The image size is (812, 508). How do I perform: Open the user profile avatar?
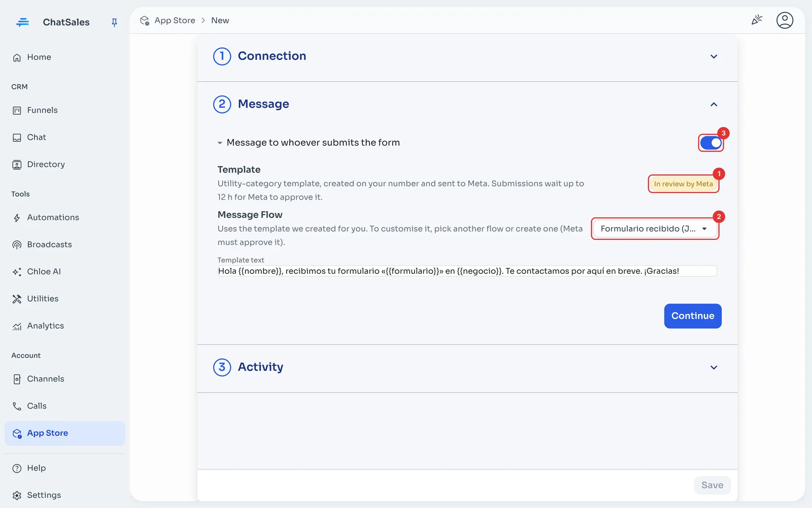(785, 20)
